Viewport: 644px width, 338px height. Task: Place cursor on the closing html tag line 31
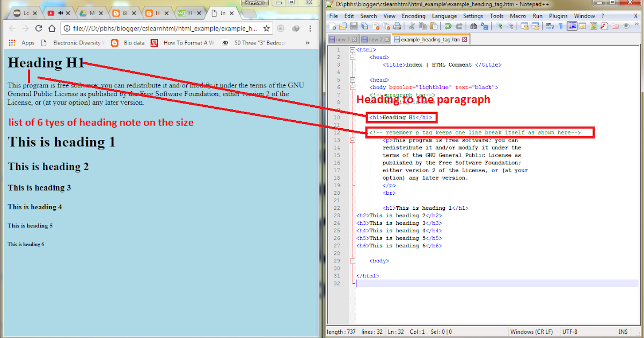click(368, 275)
